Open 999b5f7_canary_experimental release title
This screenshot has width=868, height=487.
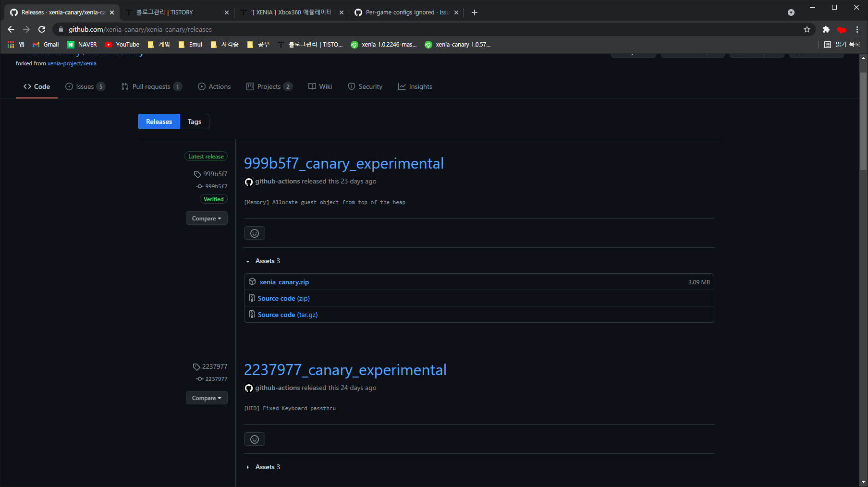point(344,163)
